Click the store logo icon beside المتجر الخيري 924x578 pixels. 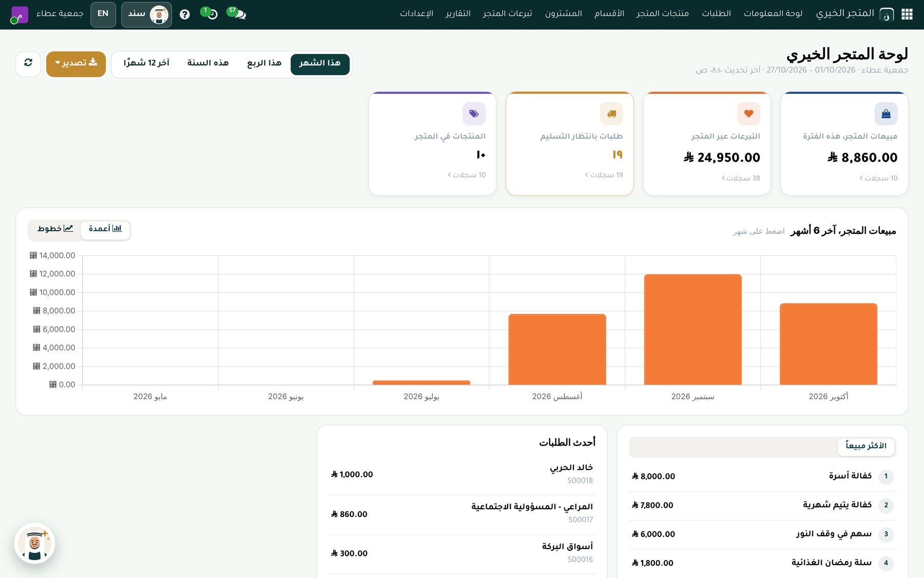click(x=887, y=15)
